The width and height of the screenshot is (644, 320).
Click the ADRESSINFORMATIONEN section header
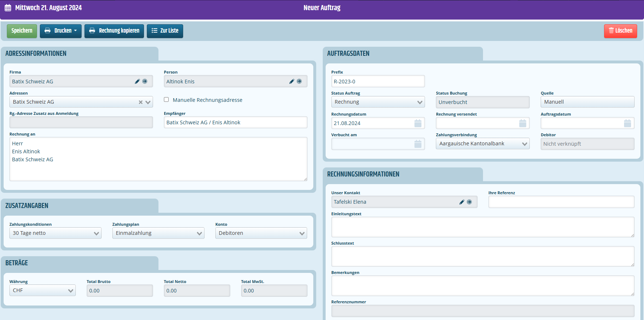pos(36,54)
